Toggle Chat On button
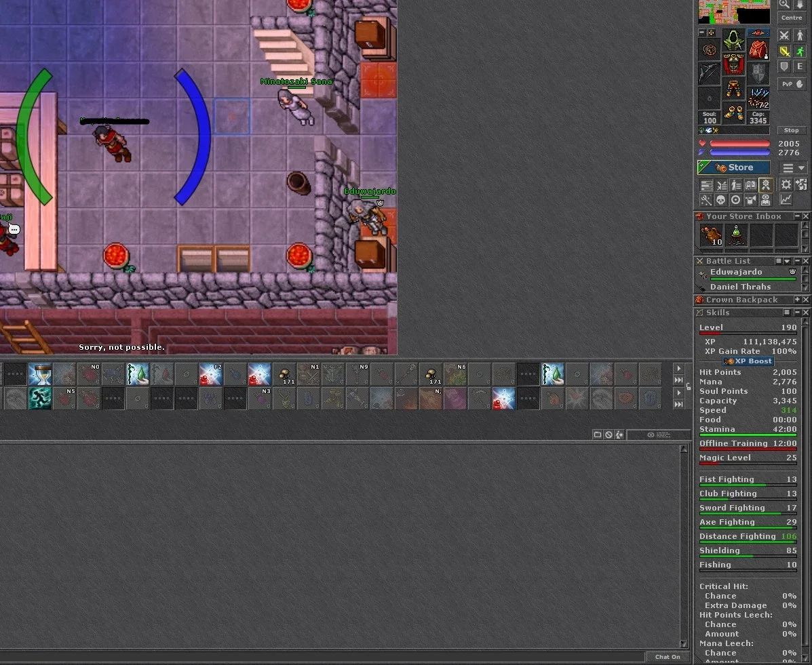Image resolution: width=812 pixels, height=665 pixels. 668,657
